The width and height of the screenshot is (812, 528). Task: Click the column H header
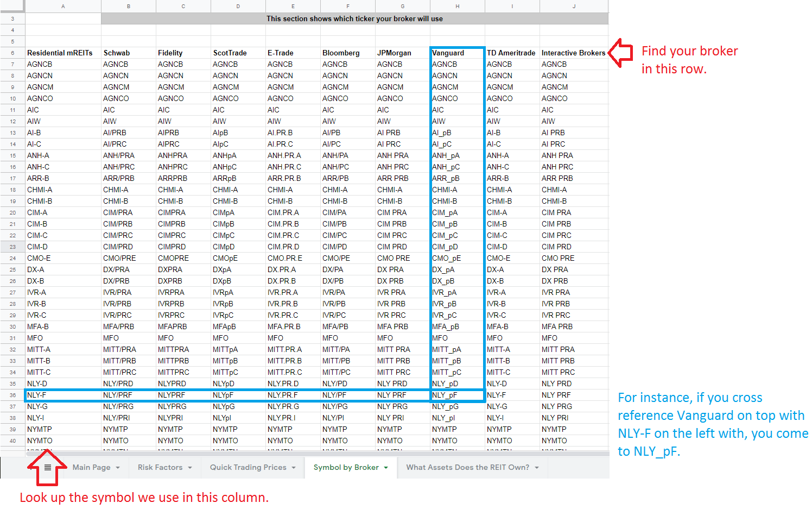[x=458, y=6]
